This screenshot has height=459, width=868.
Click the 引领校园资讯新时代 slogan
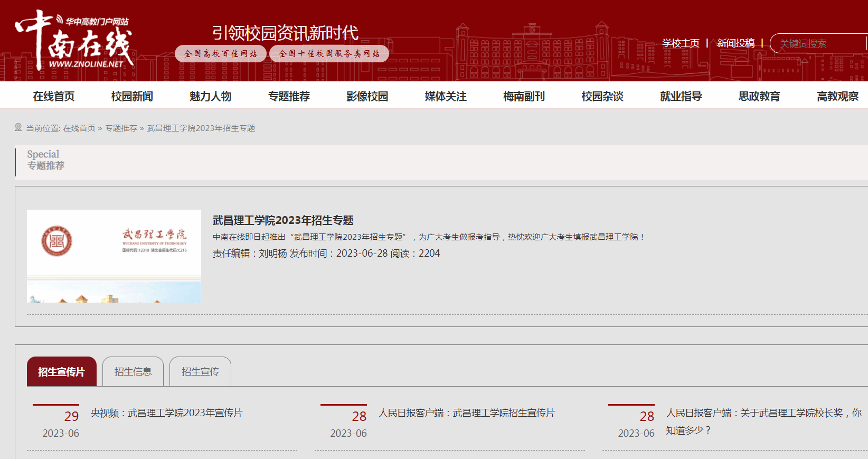(285, 33)
